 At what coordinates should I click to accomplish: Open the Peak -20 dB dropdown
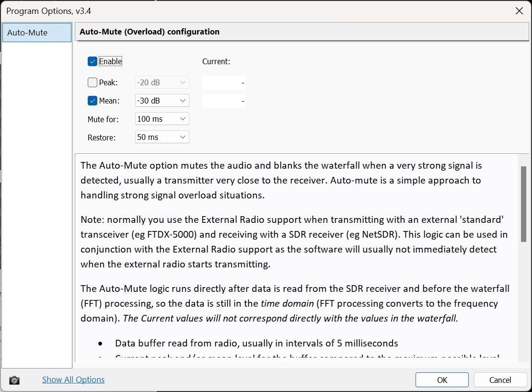(162, 82)
